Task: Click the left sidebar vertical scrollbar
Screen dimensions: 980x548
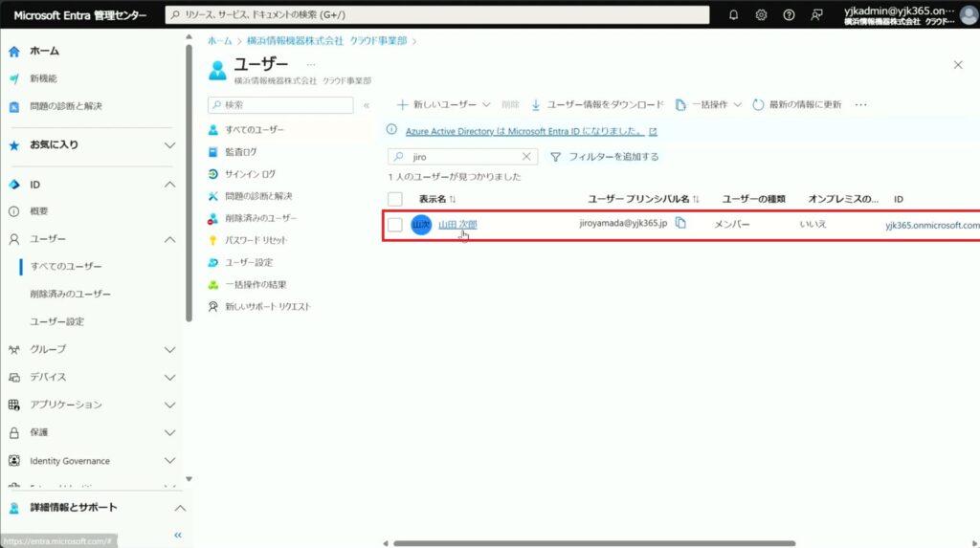Action: tap(189, 185)
